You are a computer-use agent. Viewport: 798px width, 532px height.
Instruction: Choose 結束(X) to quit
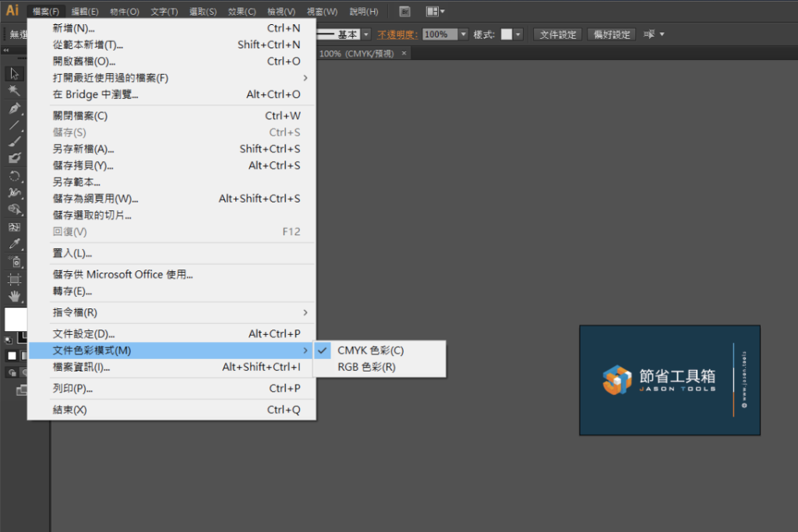point(172,410)
